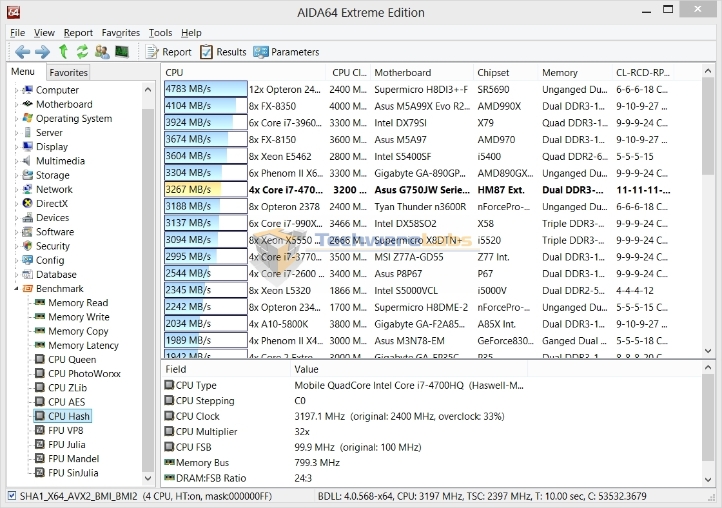Open the FPU VP8 benchmark
Screen dimensions: 722x508
(x=65, y=430)
